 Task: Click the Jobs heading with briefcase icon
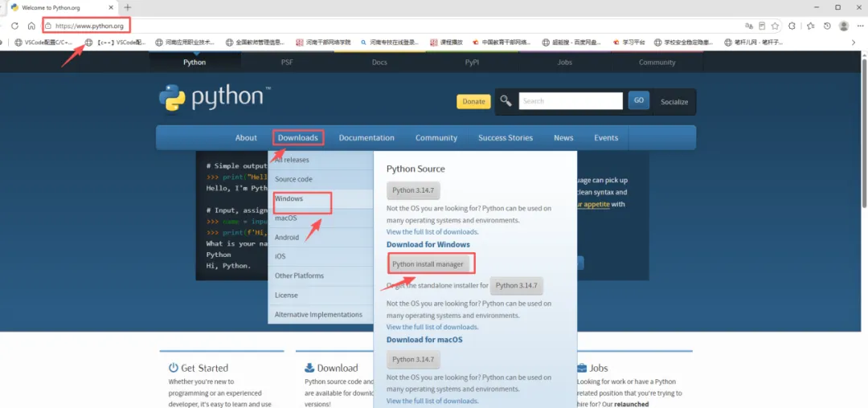pos(592,368)
